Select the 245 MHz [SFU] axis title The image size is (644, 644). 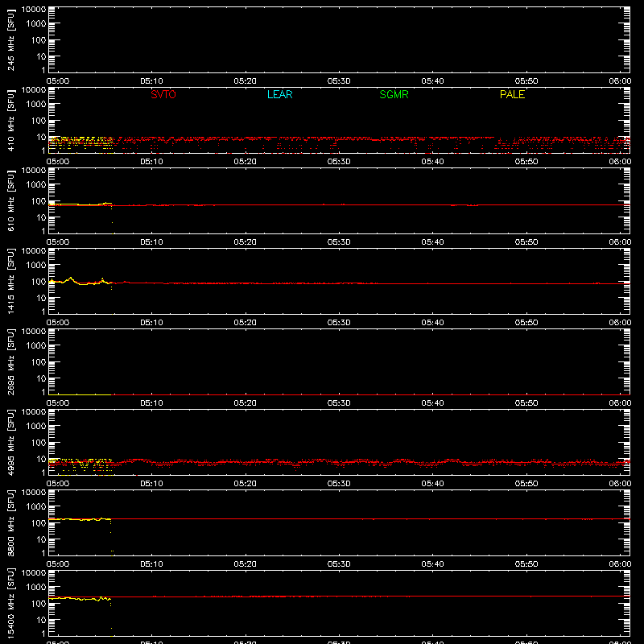pos(10,39)
